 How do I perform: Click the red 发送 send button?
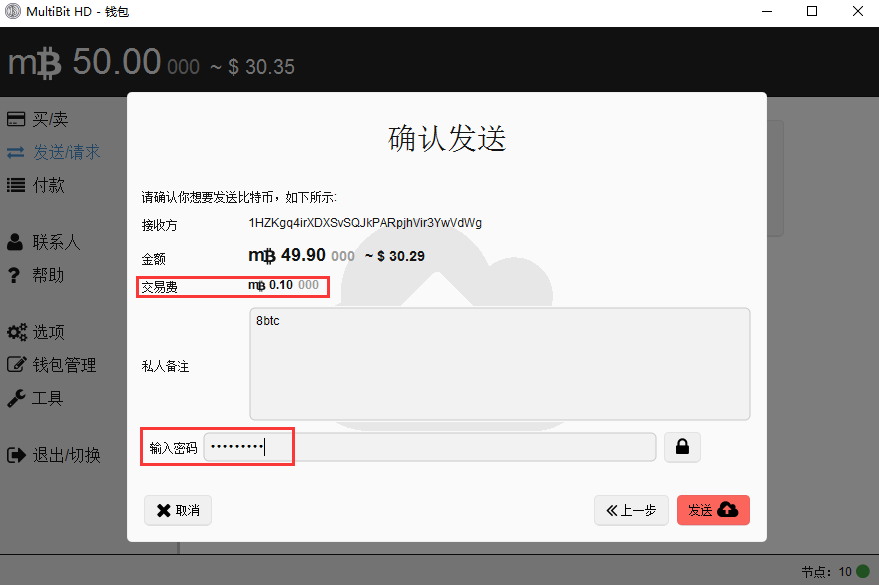(x=713, y=510)
